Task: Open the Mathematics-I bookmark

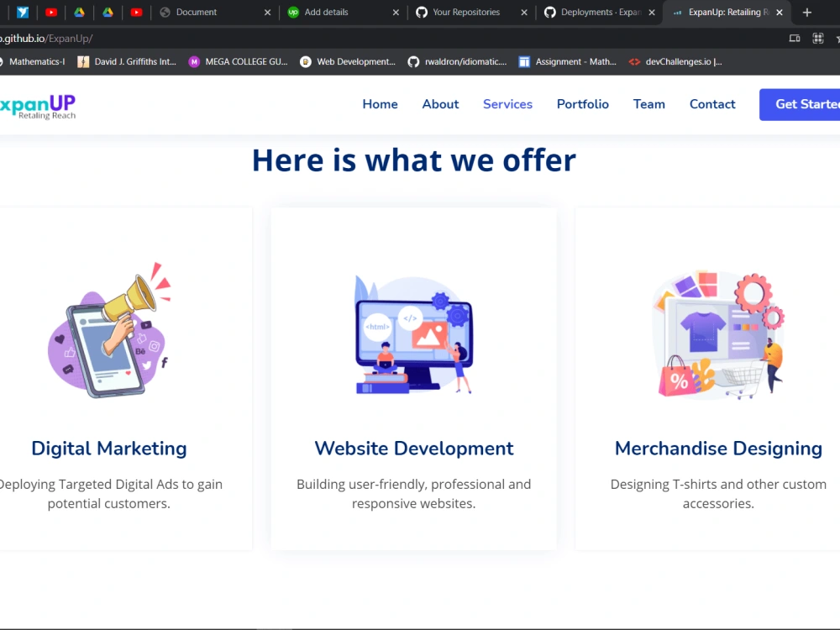Action: (x=34, y=61)
